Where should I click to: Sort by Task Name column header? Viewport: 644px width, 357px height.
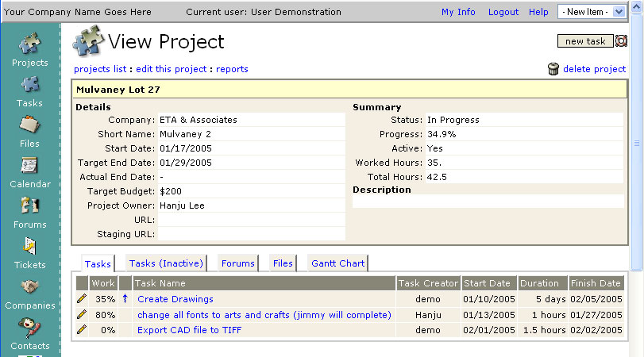click(264, 283)
